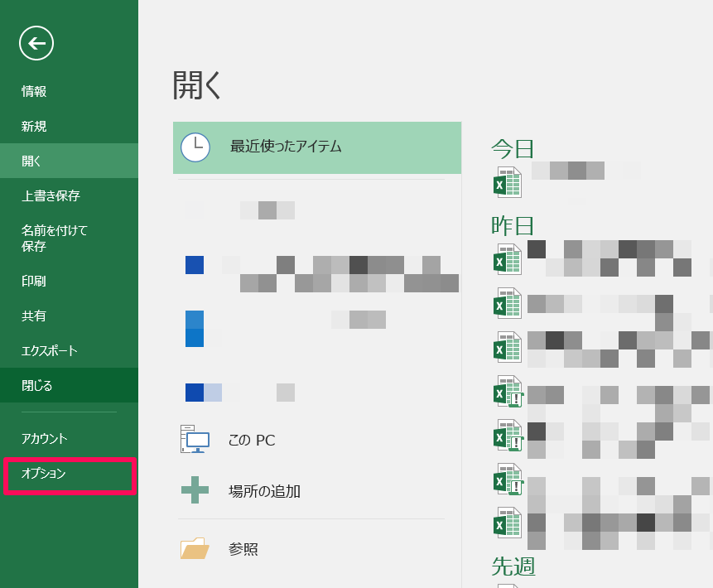Open the 情報 (Info) menu item
The height and width of the screenshot is (588, 713).
[x=34, y=92]
